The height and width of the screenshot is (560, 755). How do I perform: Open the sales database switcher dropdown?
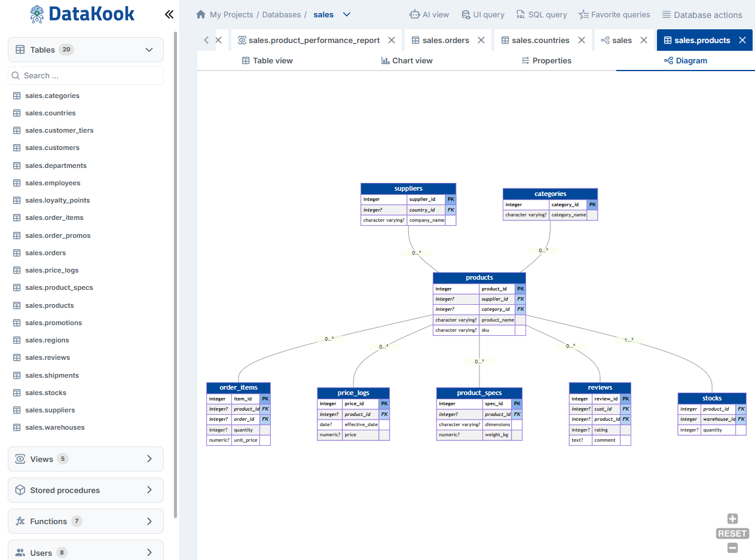click(347, 14)
